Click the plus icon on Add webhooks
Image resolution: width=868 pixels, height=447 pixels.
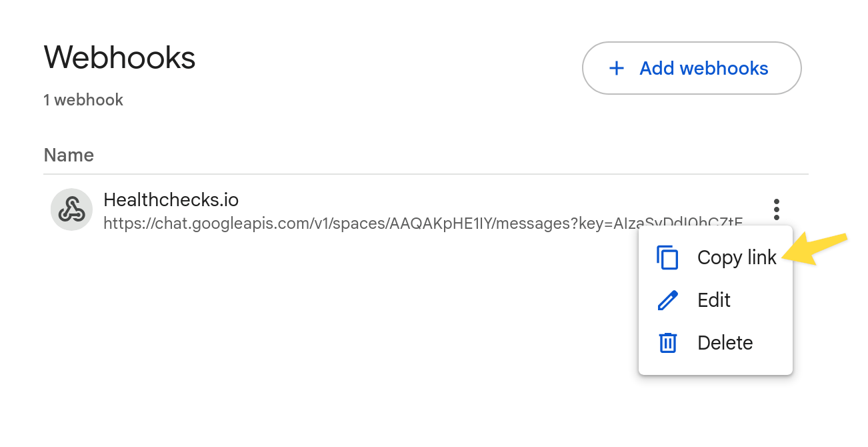(x=616, y=67)
